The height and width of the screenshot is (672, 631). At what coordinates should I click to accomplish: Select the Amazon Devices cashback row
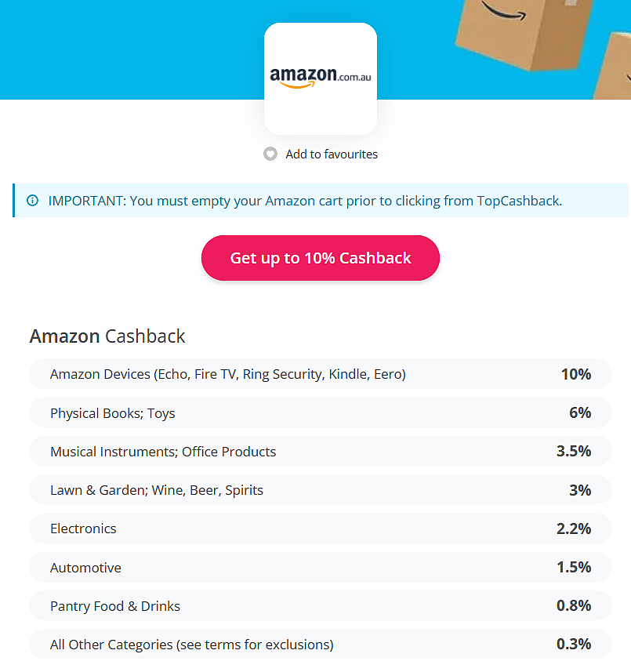tap(321, 374)
